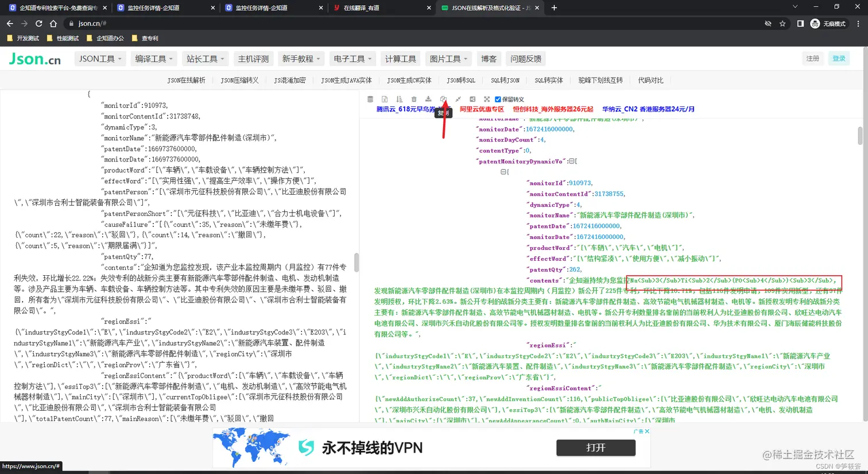The height and width of the screenshot is (474, 868).
Task: Close the VPN advertisement banner
Action: click(x=647, y=431)
